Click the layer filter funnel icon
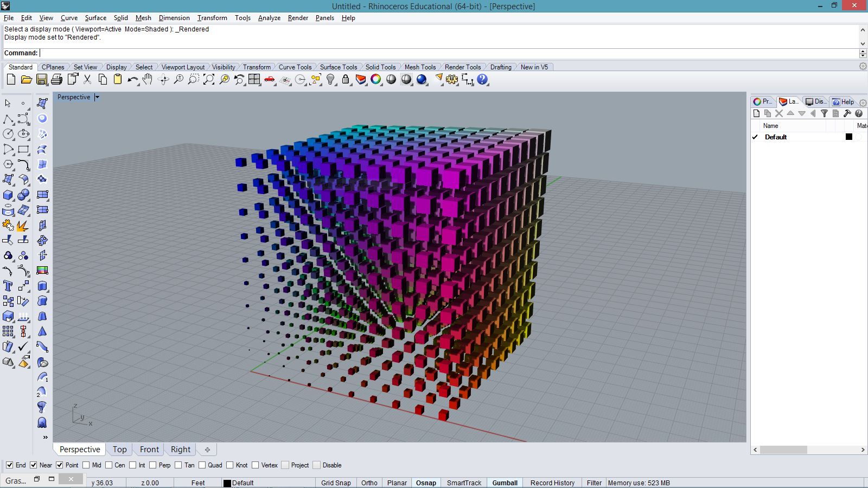The height and width of the screenshot is (488, 868). pyautogui.click(x=824, y=113)
